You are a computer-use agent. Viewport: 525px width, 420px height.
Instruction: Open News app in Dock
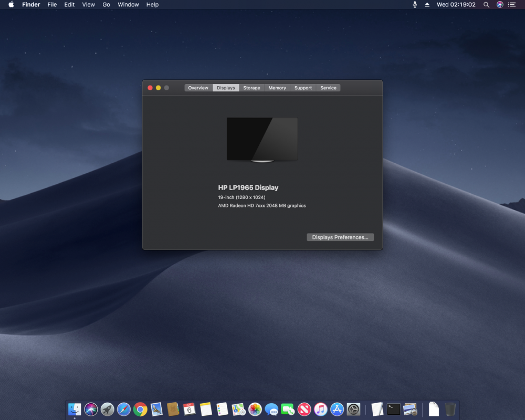pos(304,409)
